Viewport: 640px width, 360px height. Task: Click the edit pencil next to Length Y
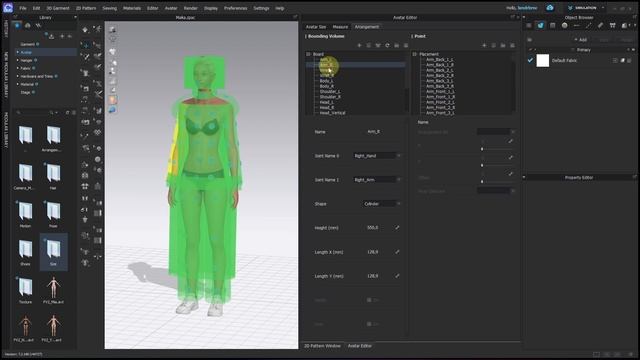tap(397, 276)
